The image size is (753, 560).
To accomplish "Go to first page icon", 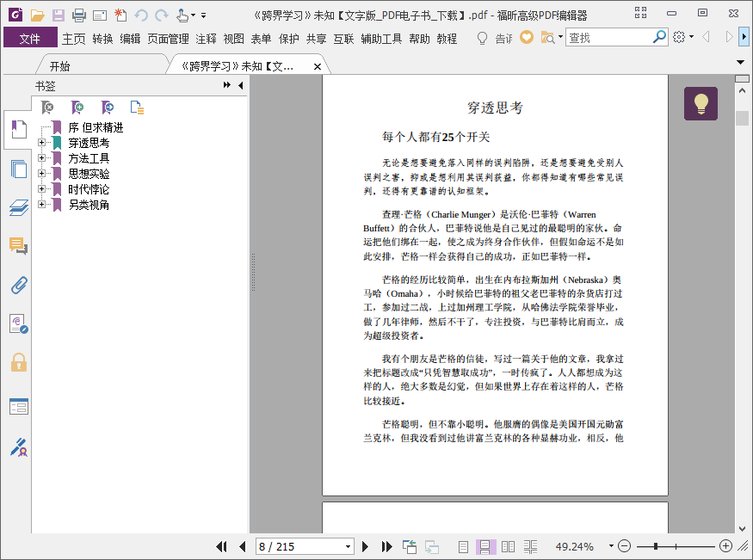I will [x=221, y=546].
